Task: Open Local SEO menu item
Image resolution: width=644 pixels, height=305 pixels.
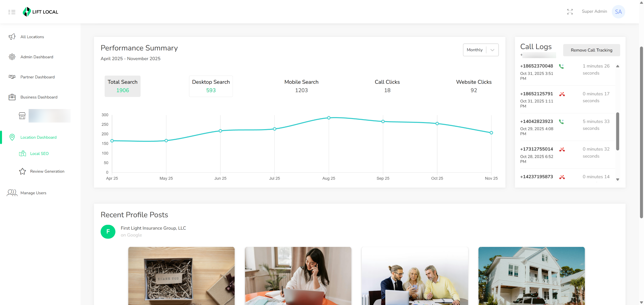Action: pyautogui.click(x=39, y=154)
